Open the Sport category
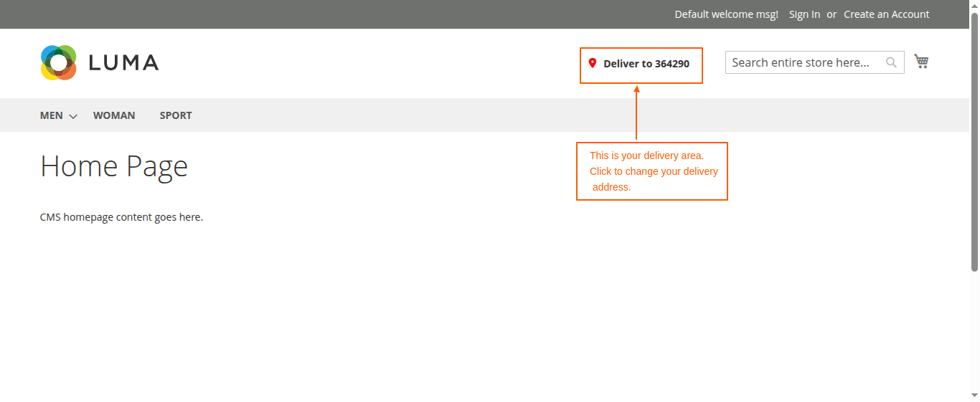The height and width of the screenshot is (402, 980). (176, 115)
